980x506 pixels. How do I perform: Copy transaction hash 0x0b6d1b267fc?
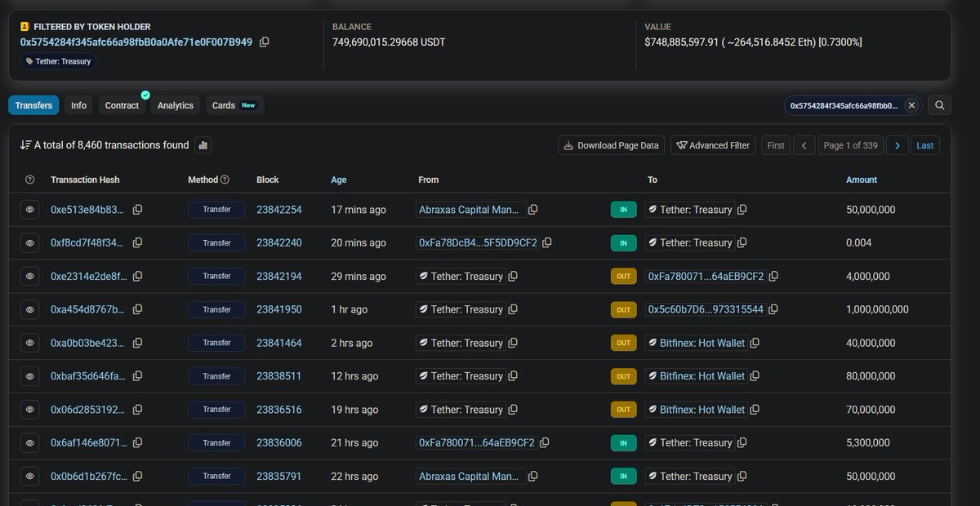(x=137, y=477)
